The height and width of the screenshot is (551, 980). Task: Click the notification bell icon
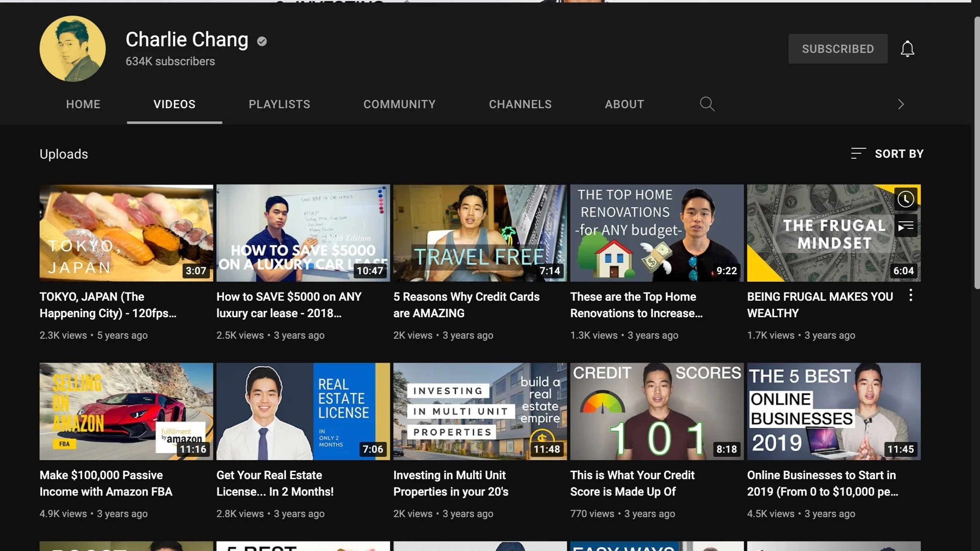coord(907,49)
